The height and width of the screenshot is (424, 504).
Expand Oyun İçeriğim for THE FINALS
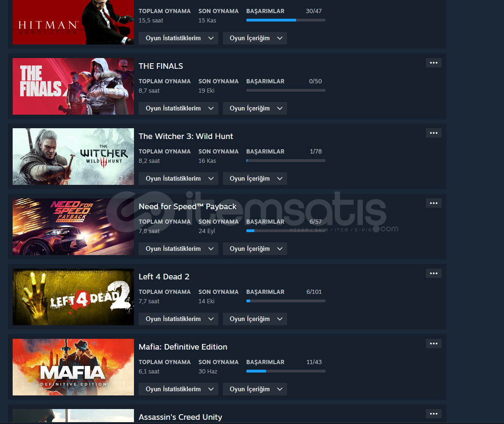(255, 108)
